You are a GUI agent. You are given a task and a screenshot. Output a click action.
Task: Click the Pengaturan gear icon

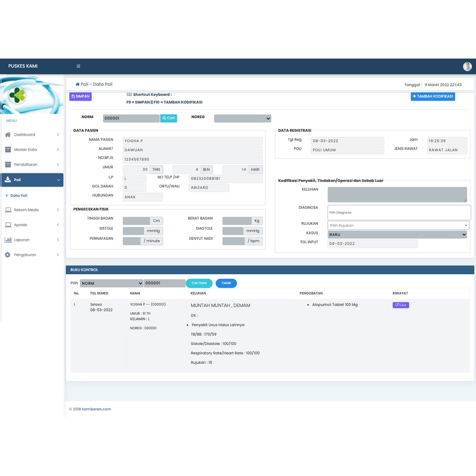8,255
